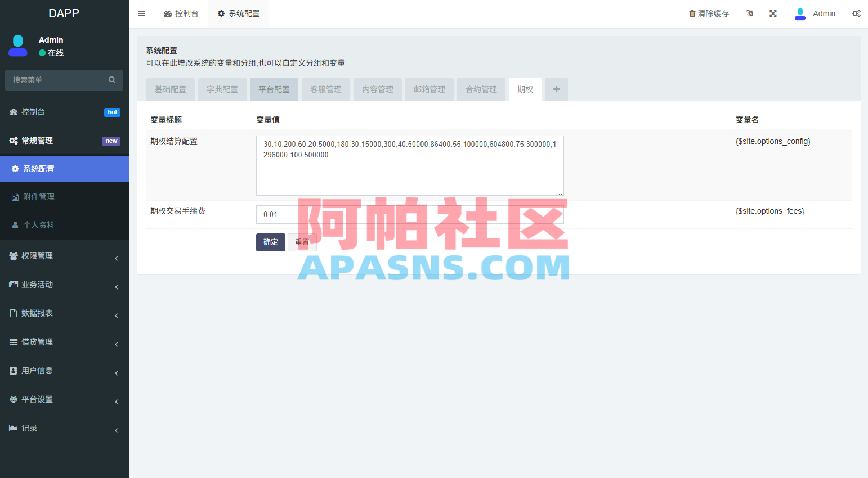Add a new group with plus tab

click(x=556, y=89)
